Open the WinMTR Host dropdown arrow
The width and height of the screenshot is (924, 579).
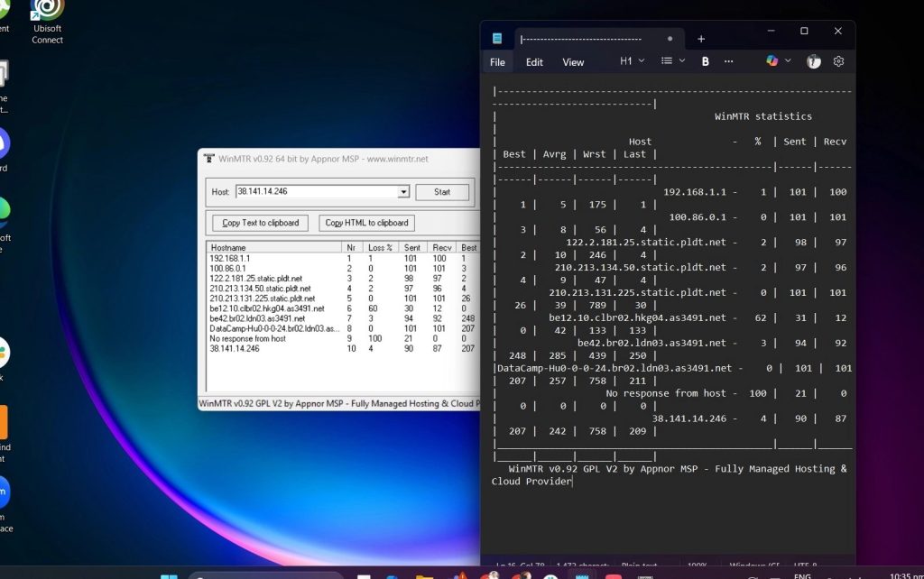[403, 192]
